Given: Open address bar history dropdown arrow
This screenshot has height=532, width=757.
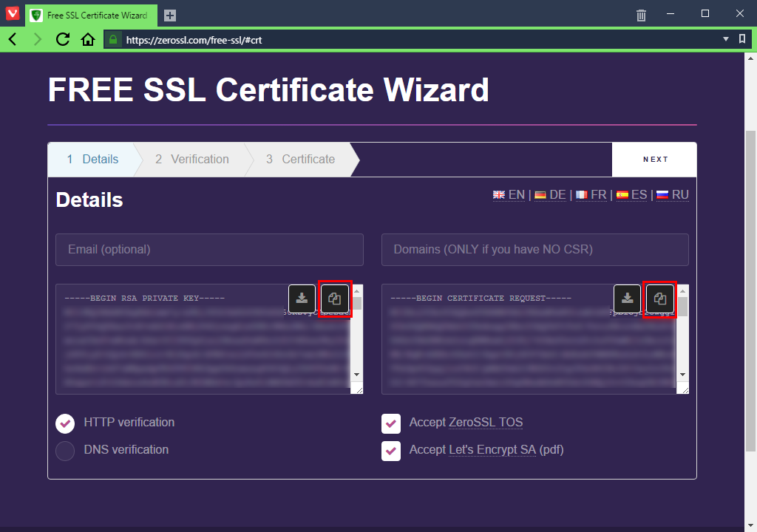Looking at the screenshot, I should coord(726,39).
